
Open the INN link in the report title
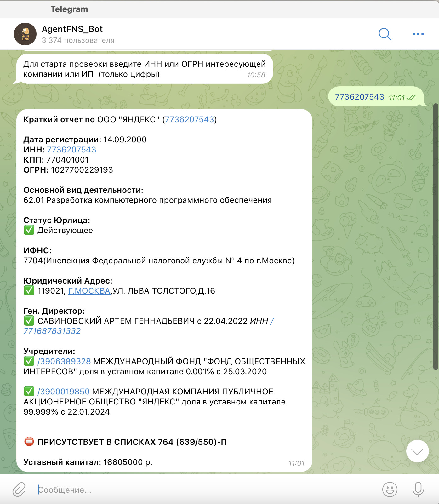click(189, 119)
